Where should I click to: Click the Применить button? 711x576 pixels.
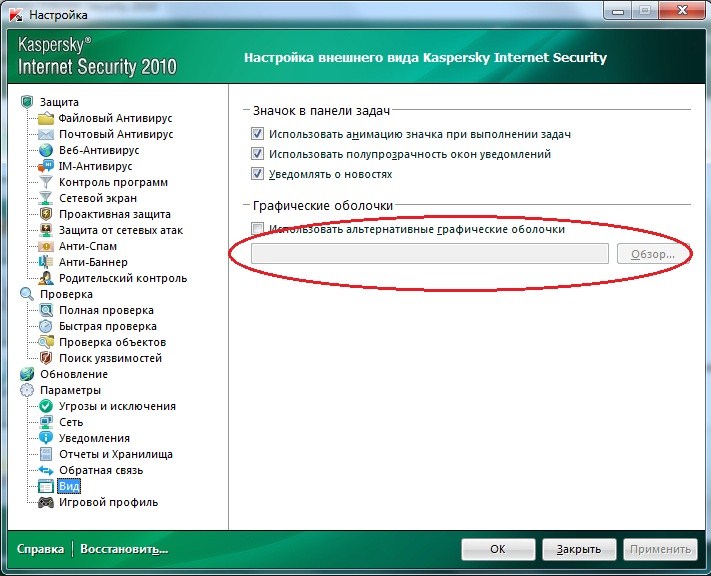pos(660,549)
